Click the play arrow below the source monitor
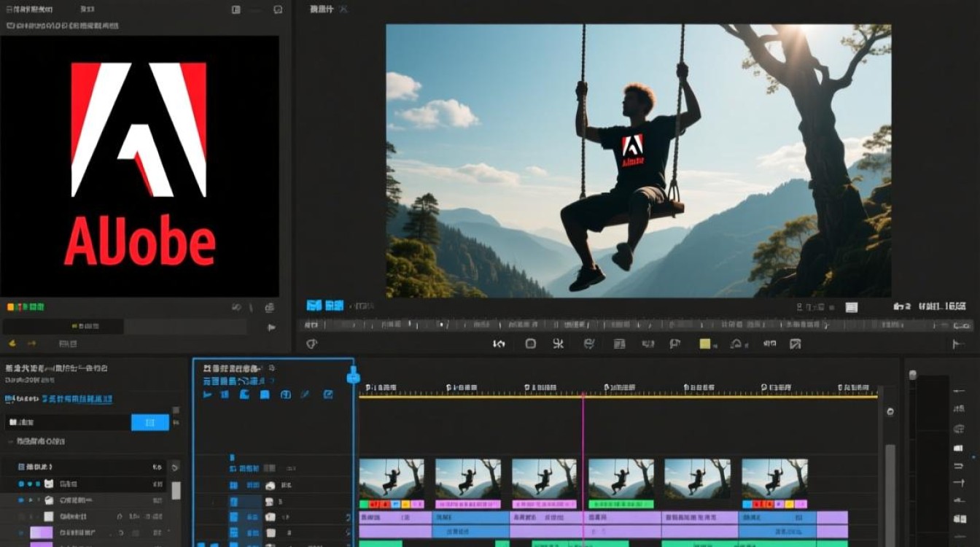The height and width of the screenshot is (547, 980). pos(272,327)
